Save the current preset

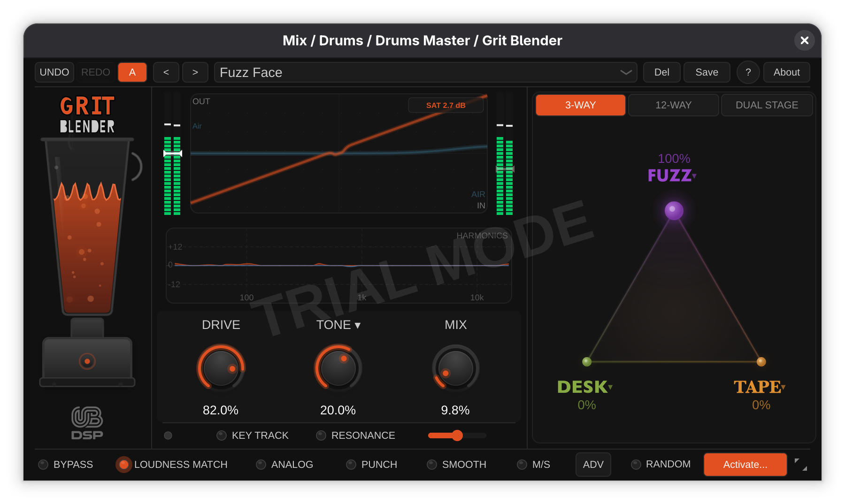coord(707,72)
